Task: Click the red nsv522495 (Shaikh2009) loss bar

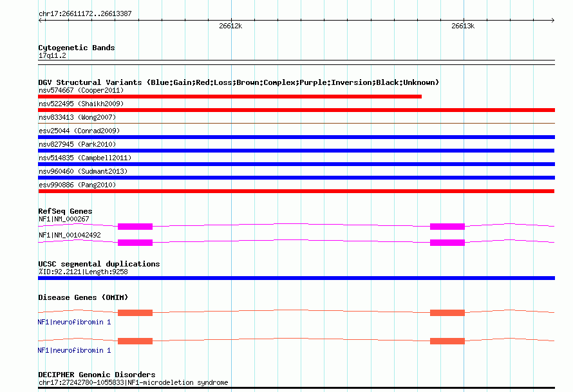Action: (x=296, y=110)
